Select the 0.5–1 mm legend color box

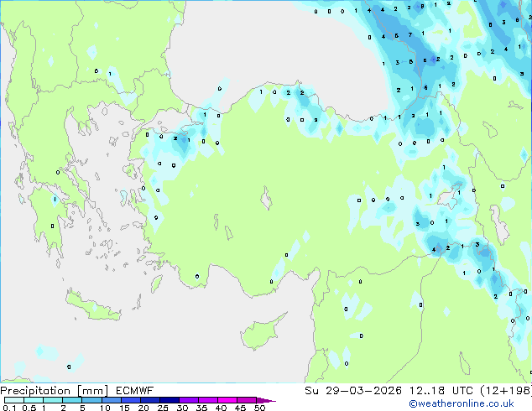(x=34, y=400)
